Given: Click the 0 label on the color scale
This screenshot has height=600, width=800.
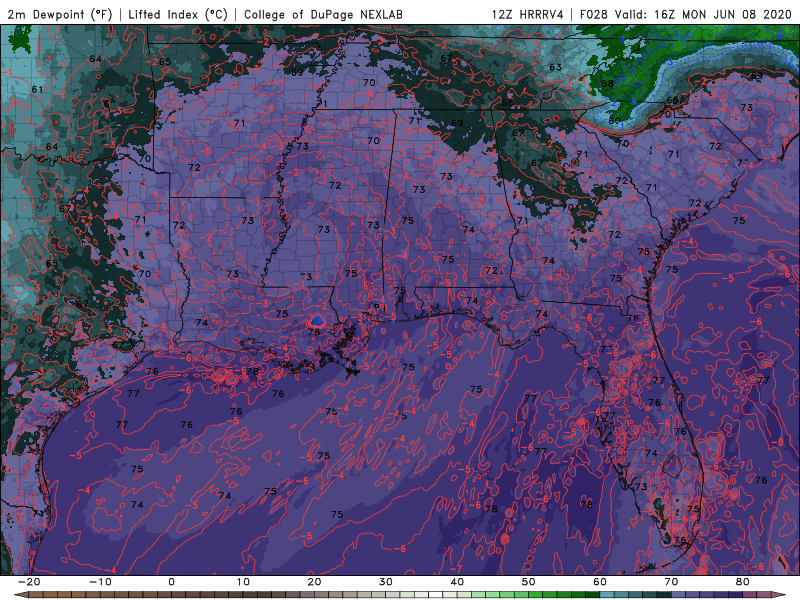Looking at the screenshot, I should pyautogui.click(x=171, y=582).
